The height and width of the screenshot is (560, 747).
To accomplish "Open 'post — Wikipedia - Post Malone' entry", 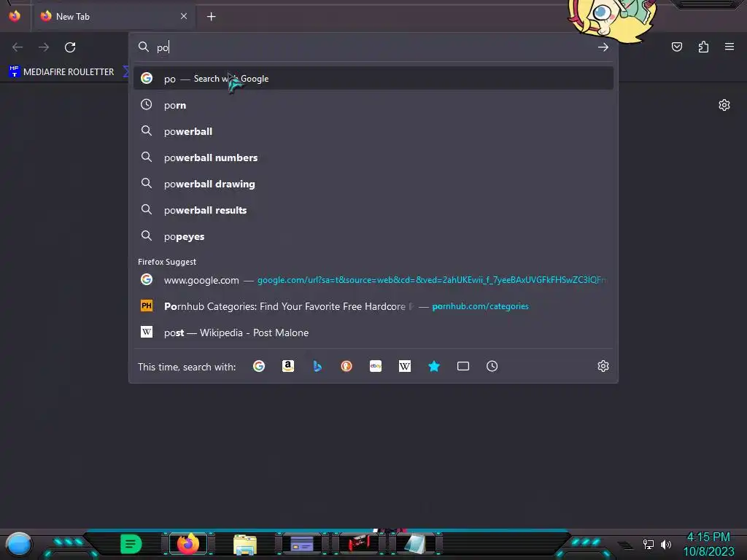I will (x=373, y=332).
